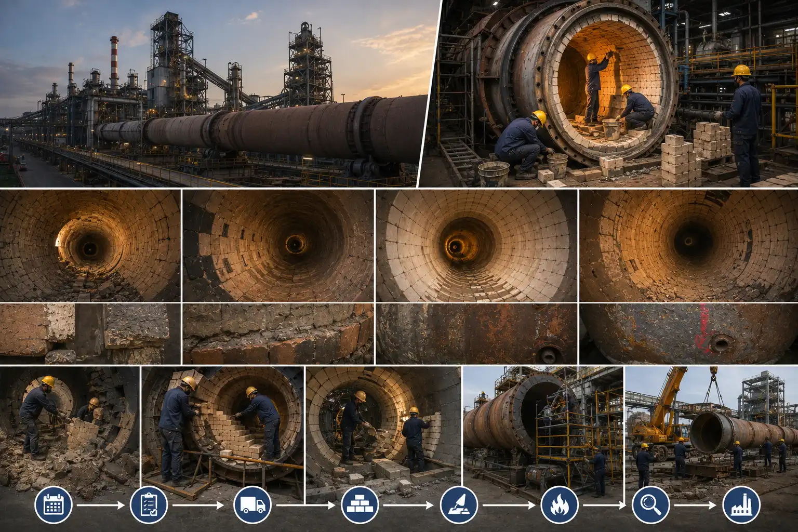Open the bright new white brick lining photo
This screenshot has width=798, height=532.
click(476, 246)
